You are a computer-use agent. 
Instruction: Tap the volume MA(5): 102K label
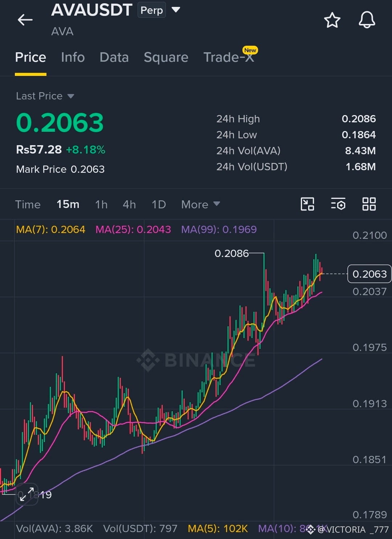(218, 528)
